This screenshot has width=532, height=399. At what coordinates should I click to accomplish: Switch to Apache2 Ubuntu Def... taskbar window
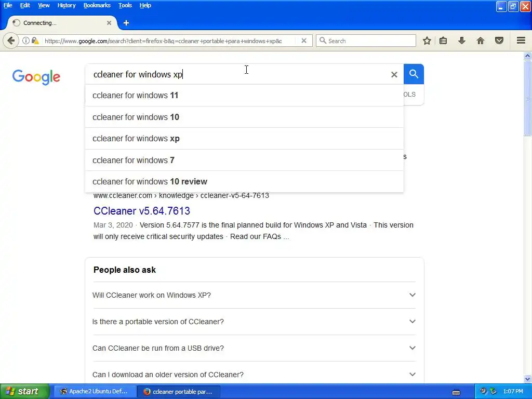(x=95, y=392)
